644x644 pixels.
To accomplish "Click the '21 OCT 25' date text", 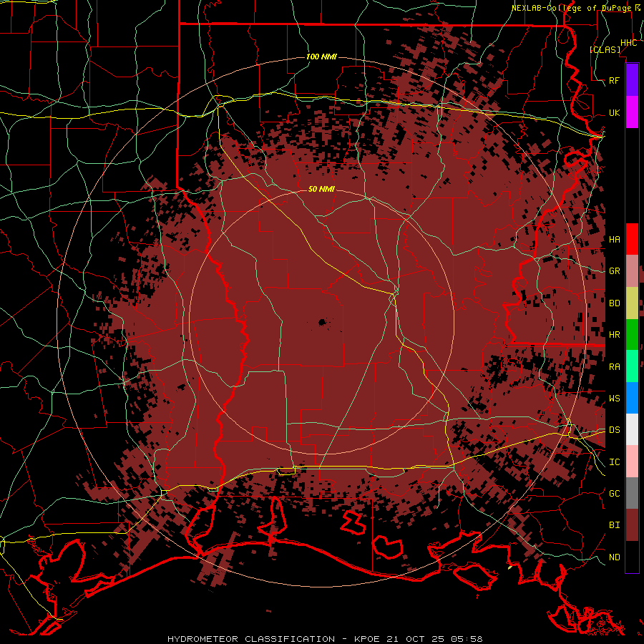I will tap(416, 639).
